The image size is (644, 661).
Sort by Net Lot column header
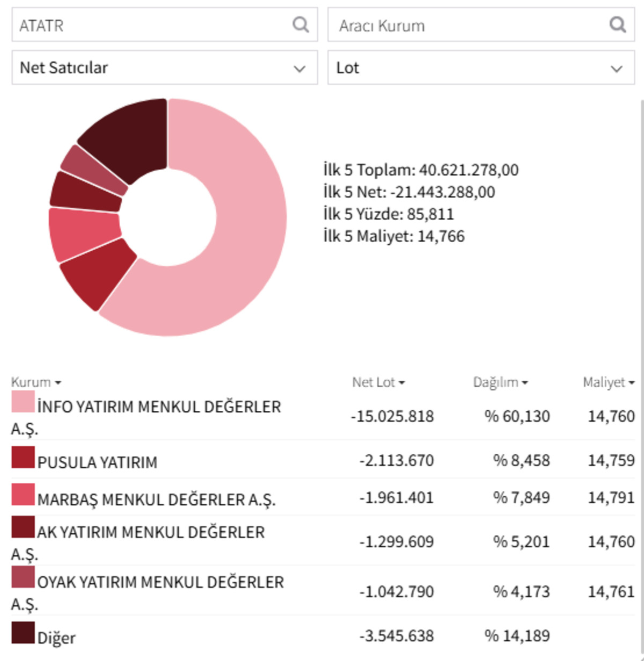click(378, 382)
